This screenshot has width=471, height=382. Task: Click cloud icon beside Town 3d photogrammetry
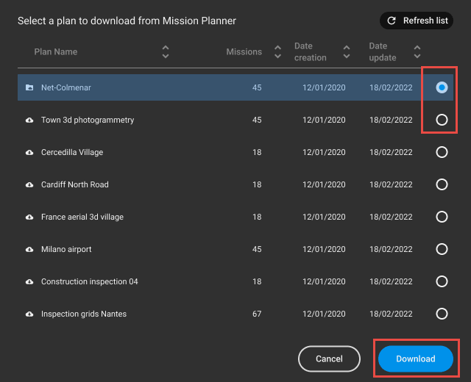click(x=30, y=120)
